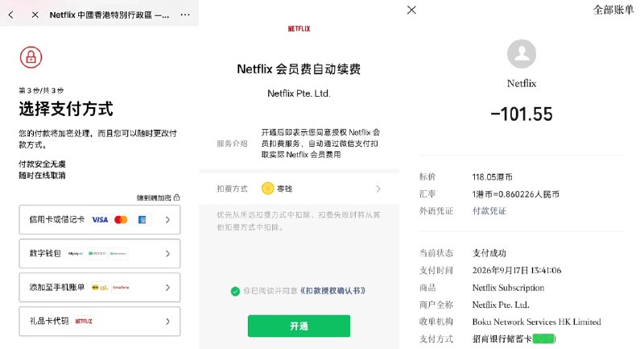Select the payment method 招商银行储蓄卡
Image resolution: width=644 pixels, height=349 pixels.
point(502,339)
